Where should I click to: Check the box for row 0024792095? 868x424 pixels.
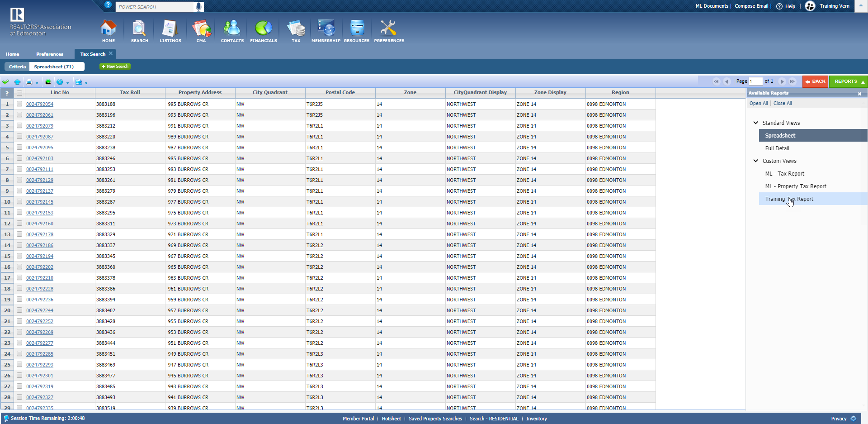tap(19, 147)
